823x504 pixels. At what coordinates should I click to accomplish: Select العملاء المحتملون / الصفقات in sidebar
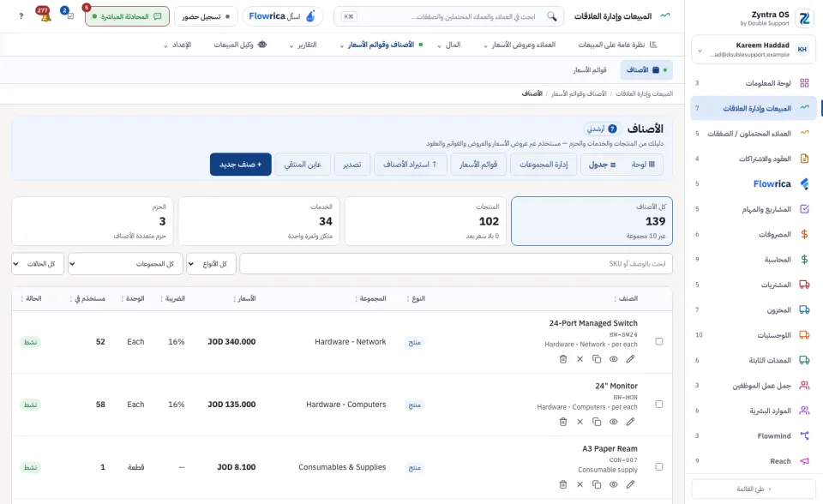point(754,134)
